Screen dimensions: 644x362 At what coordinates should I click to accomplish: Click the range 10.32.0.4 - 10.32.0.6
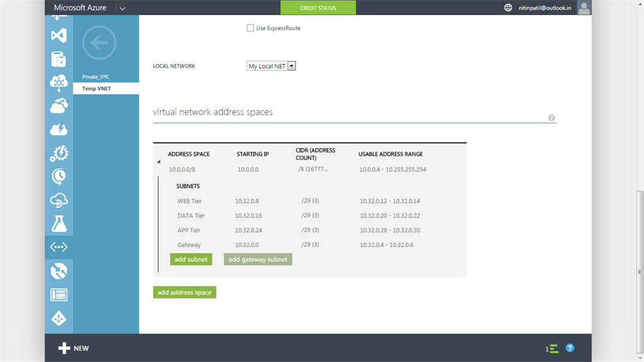point(387,245)
